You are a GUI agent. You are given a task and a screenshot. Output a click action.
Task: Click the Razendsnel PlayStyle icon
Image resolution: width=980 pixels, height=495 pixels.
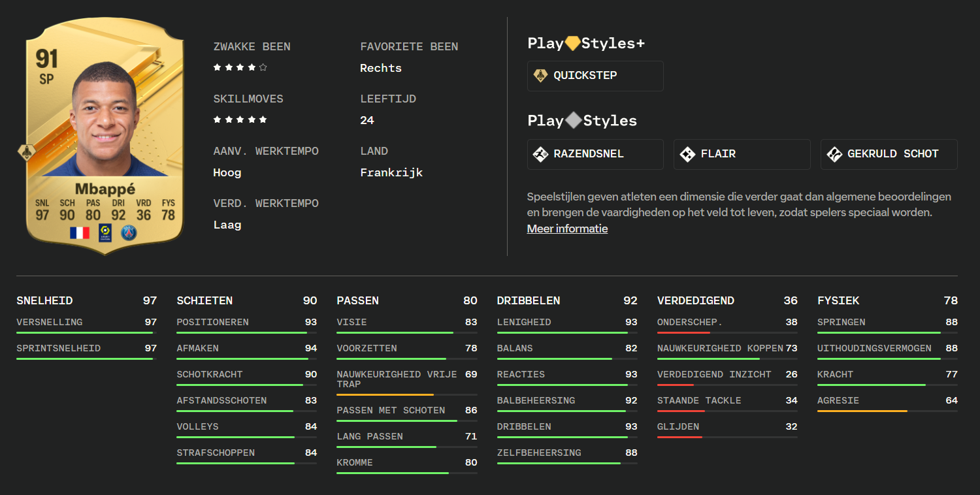pos(540,154)
